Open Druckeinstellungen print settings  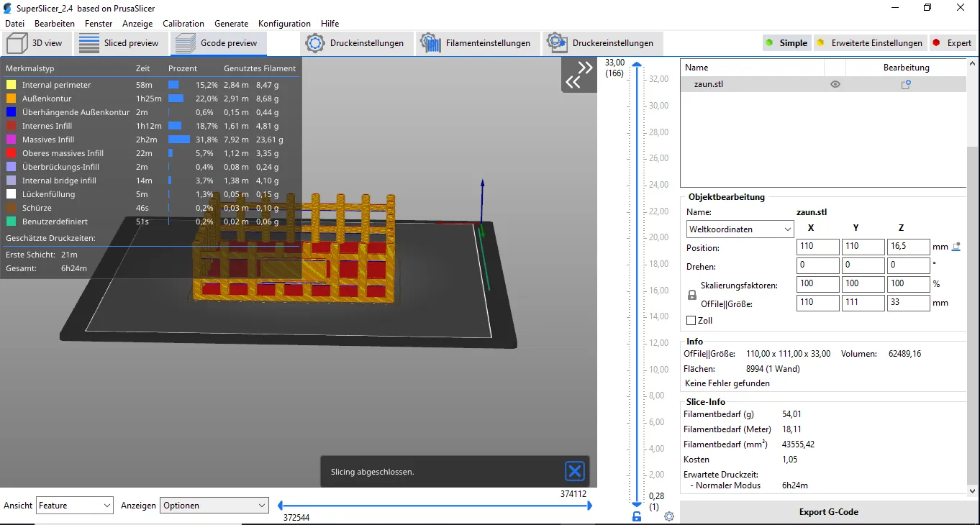pos(355,43)
